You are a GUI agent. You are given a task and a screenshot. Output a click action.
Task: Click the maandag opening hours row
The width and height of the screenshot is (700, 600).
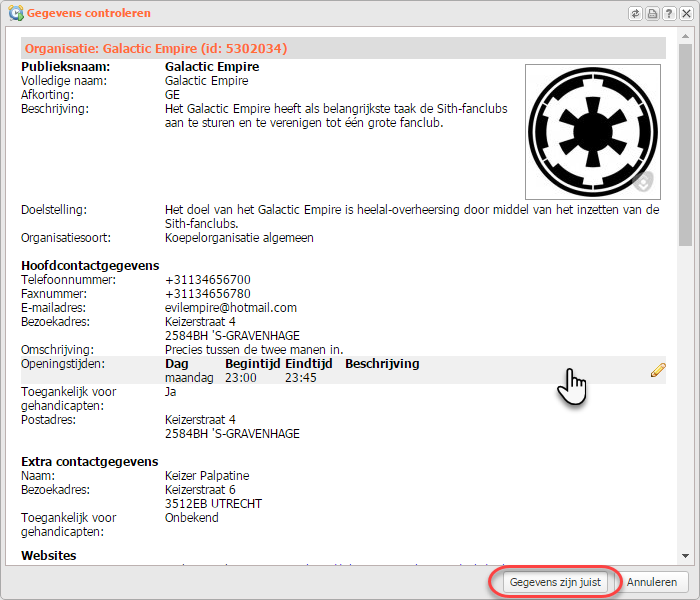(343, 378)
